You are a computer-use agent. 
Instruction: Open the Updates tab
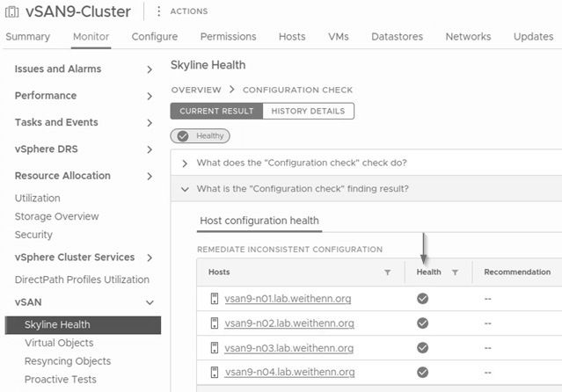click(x=533, y=37)
